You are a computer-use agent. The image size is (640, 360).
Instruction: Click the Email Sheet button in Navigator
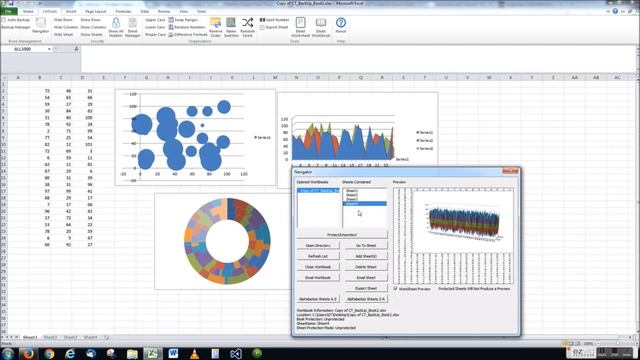366,277
